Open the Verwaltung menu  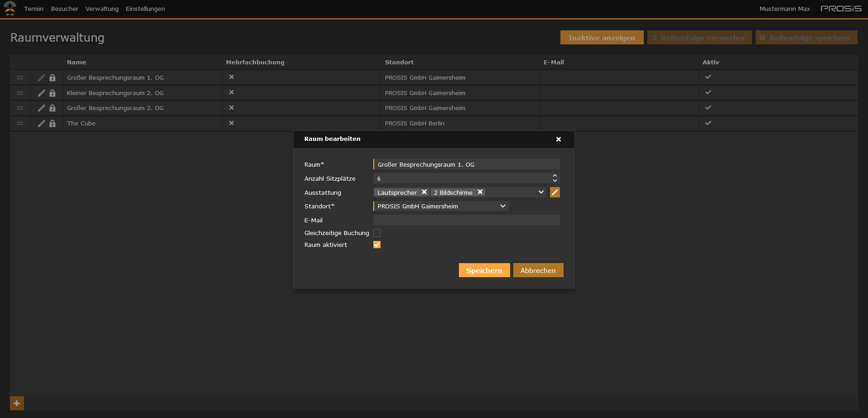point(102,9)
